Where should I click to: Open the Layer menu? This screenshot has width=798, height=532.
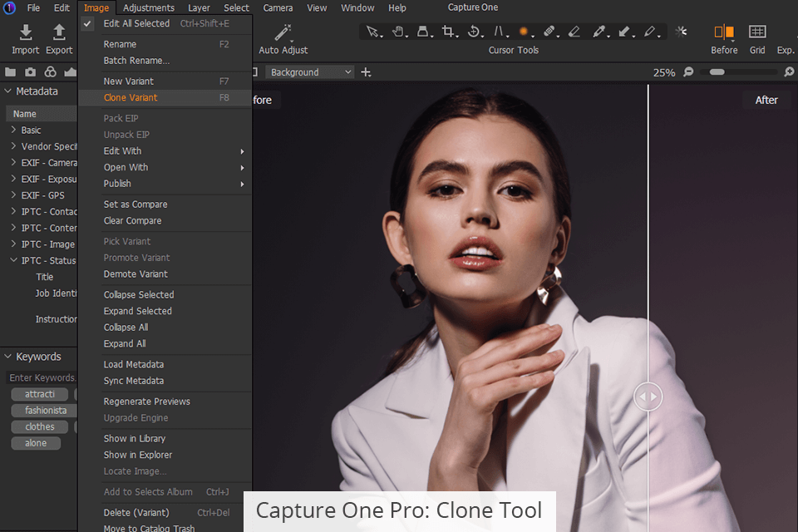coord(199,7)
